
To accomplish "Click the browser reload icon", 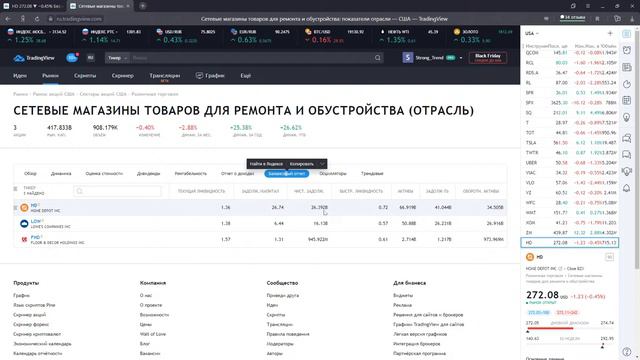I will pyautogui.click(x=37, y=19).
